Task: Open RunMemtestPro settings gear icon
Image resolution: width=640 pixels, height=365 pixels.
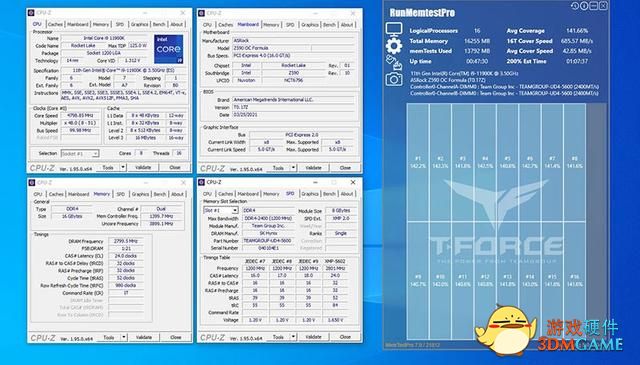Action: (393, 46)
